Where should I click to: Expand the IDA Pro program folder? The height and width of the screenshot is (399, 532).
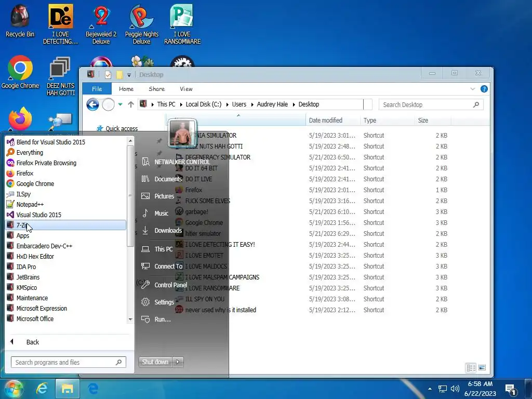66,267
